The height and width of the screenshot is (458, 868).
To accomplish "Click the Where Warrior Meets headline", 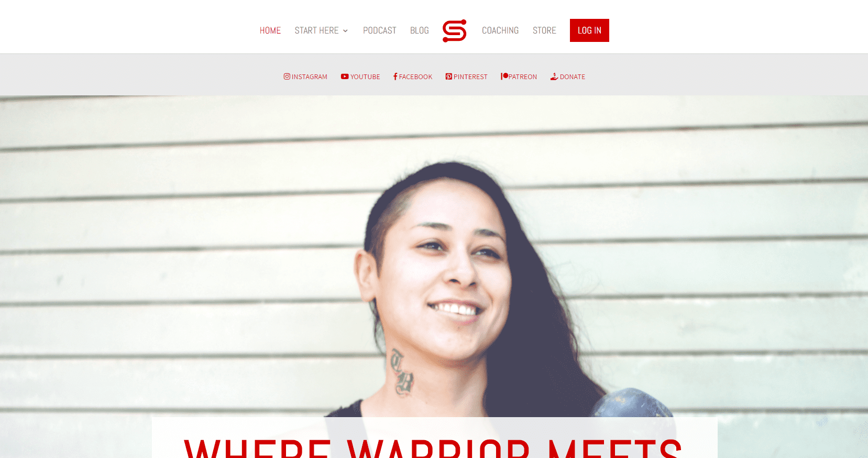I will click(433, 448).
